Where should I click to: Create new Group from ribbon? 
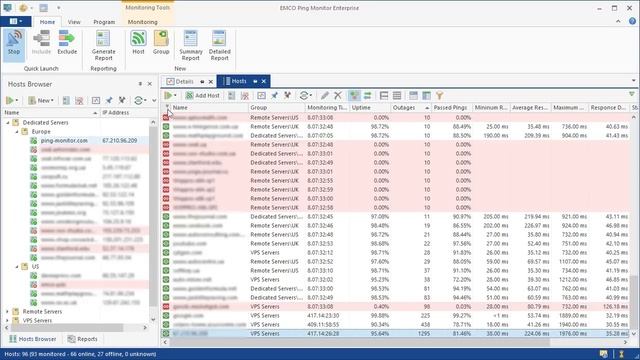[161, 43]
